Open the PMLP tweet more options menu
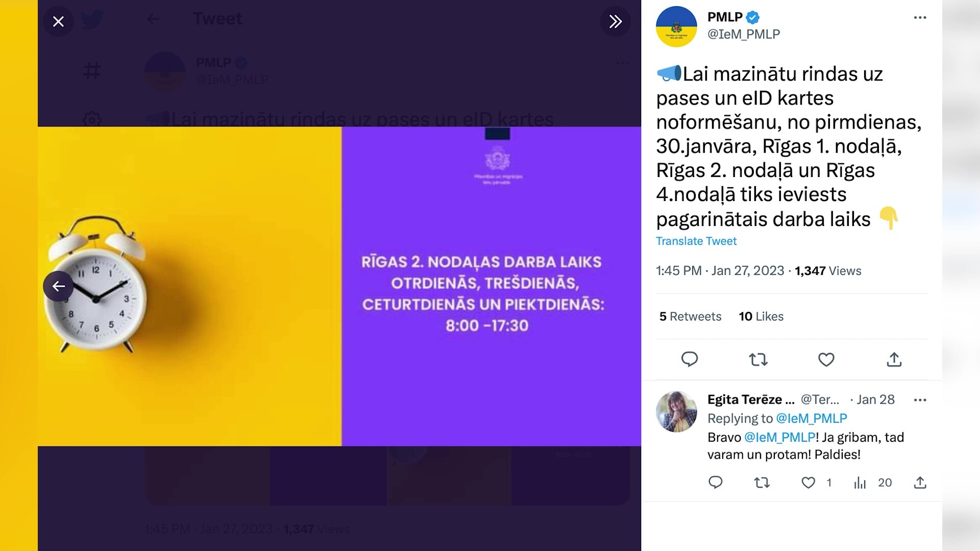The image size is (980, 551). 920,17
